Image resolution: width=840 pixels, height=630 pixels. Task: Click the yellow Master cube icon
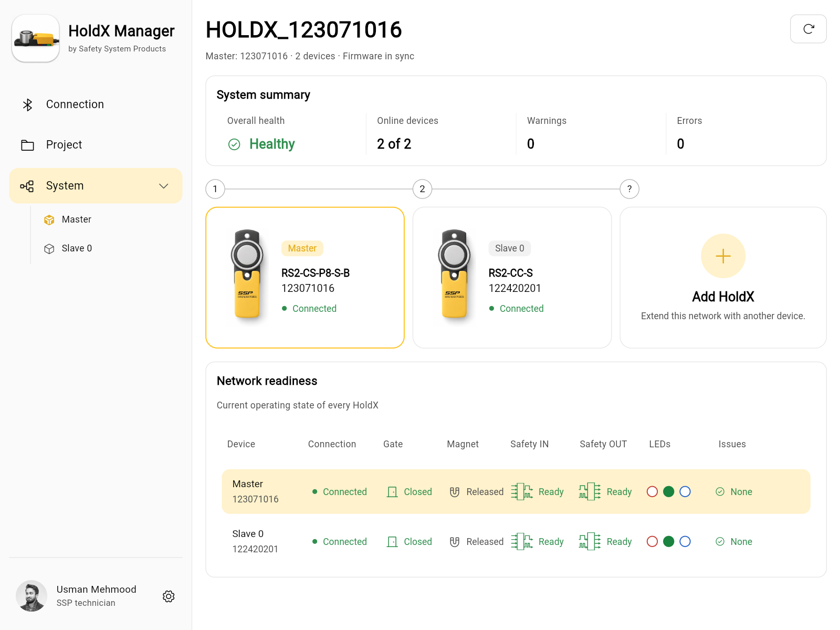pyautogui.click(x=49, y=220)
